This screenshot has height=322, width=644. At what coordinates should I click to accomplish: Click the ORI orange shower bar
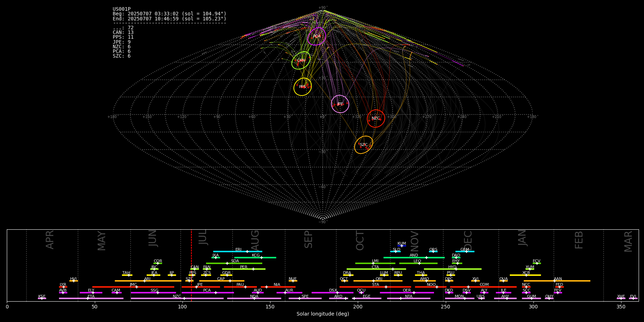coord(378,281)
